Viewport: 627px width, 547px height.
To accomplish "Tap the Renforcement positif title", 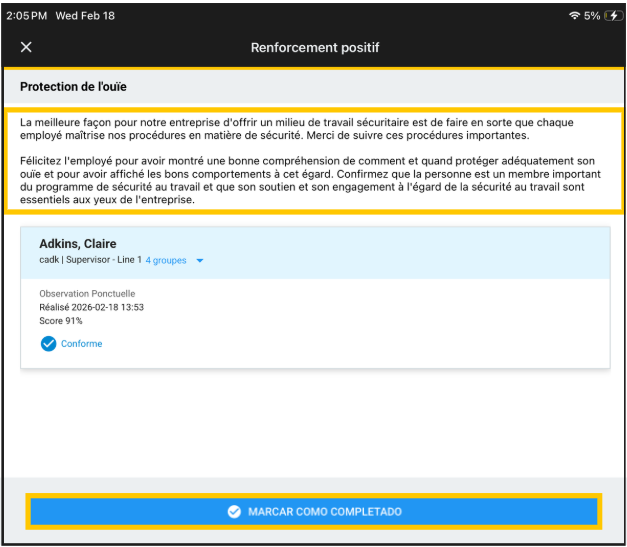I will pyautogui.click(x=314, y=47).
